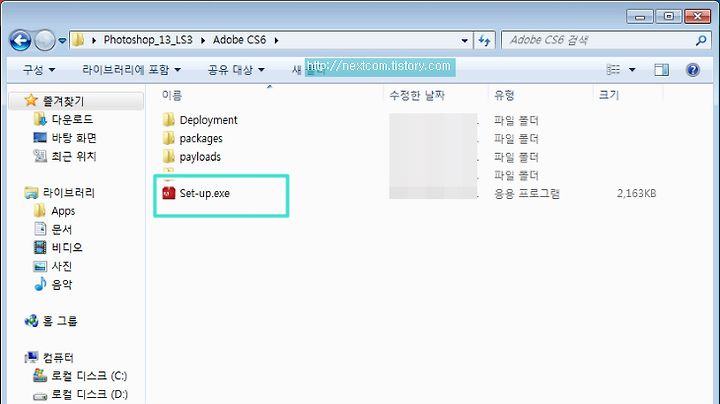Click the refresh button beside address bar
The width and height of the screenshot is (720, 404).
[x=484, y=40]
